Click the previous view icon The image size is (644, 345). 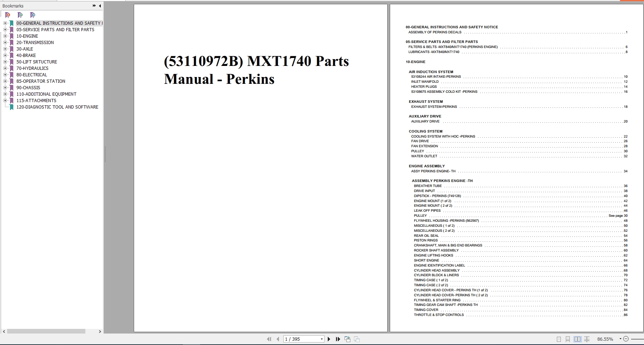347,339
